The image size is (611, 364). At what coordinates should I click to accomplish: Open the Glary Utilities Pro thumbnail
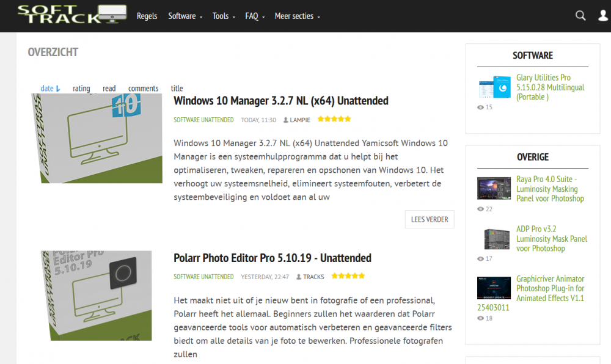494,88
